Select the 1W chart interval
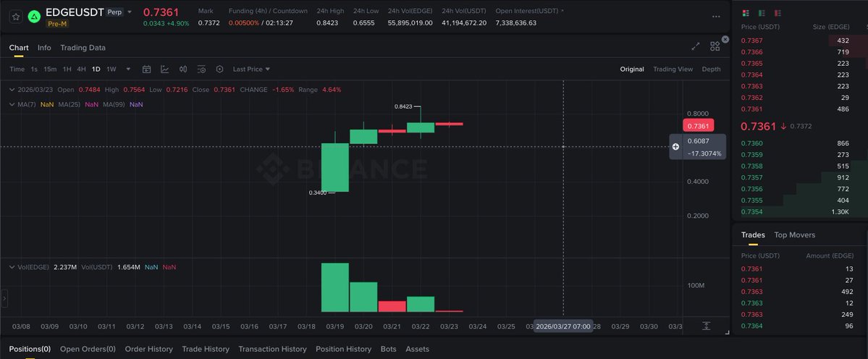Viewport: 868px width, 359px height. [x=111, y=69]
